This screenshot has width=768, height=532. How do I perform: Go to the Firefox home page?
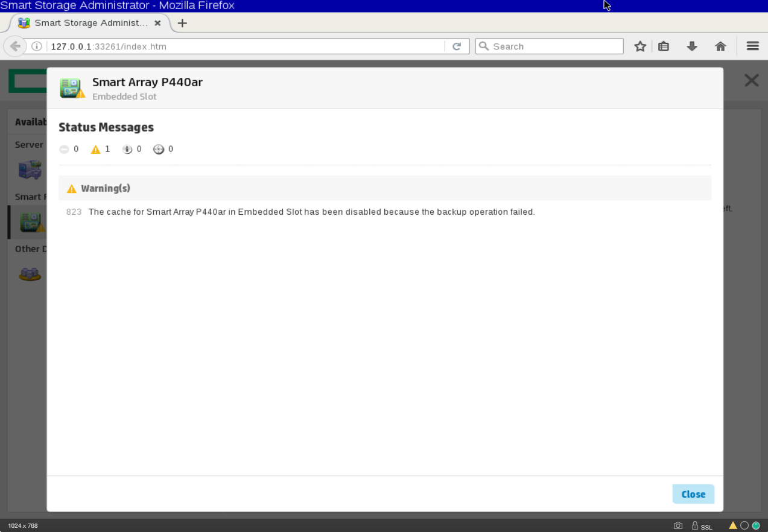(720, 46)
